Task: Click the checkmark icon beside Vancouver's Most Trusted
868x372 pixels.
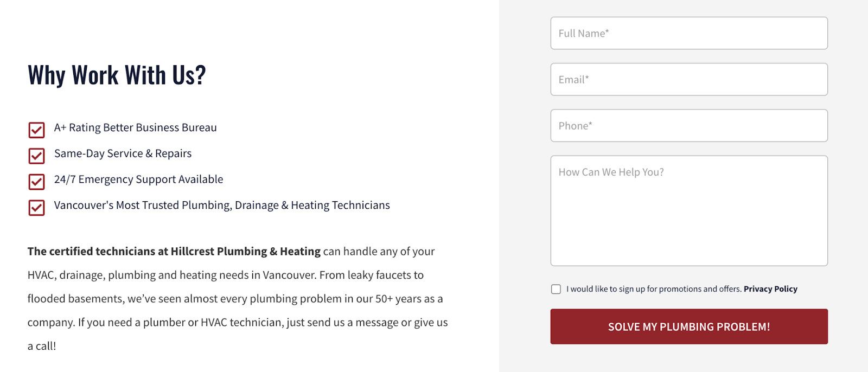Action: tap(36, 208)
